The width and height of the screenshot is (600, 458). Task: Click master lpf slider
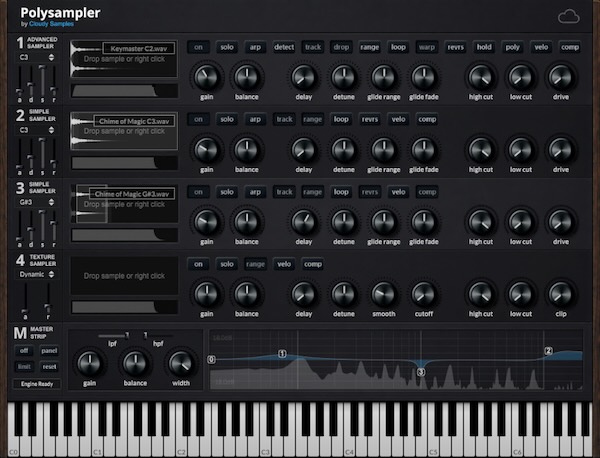click(113, 336)
